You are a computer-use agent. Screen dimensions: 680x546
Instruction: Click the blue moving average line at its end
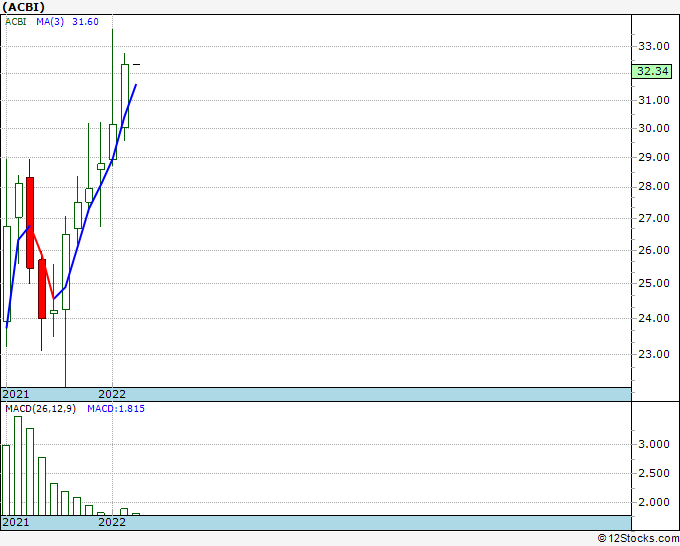pos(136,85)
